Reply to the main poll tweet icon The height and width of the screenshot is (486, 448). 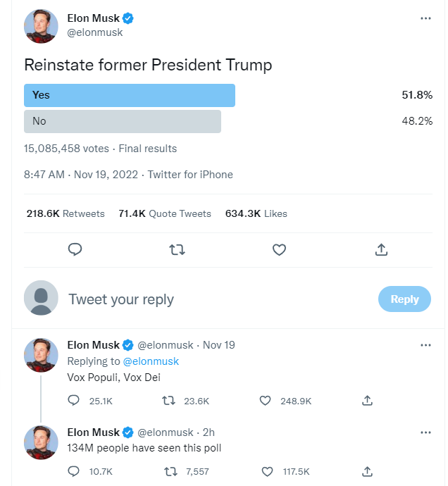(x=75, y=249)
